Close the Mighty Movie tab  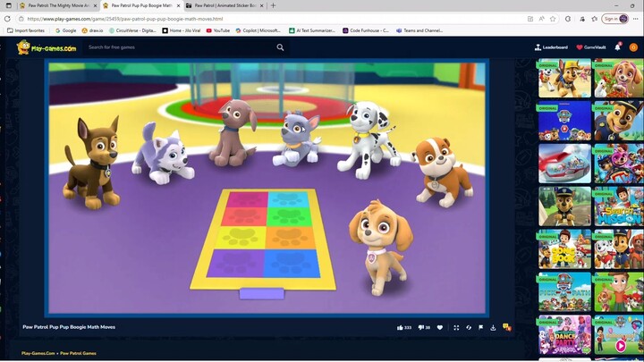(96, 5)
